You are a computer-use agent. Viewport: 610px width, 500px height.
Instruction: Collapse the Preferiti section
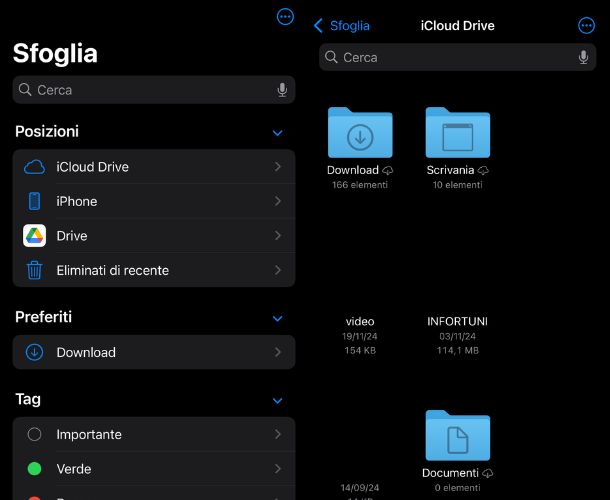pyautogui.click(x=277, y=318)
